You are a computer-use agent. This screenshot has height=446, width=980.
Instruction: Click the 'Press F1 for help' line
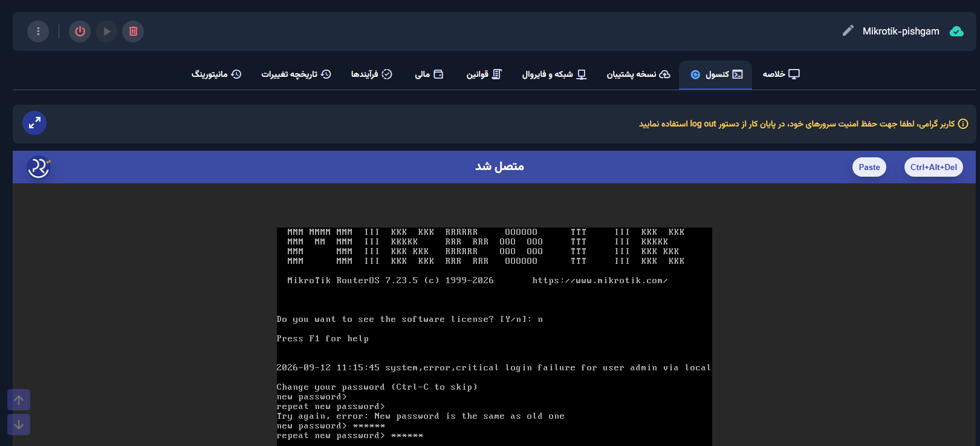pyautogui.click(x=323, y=339)
